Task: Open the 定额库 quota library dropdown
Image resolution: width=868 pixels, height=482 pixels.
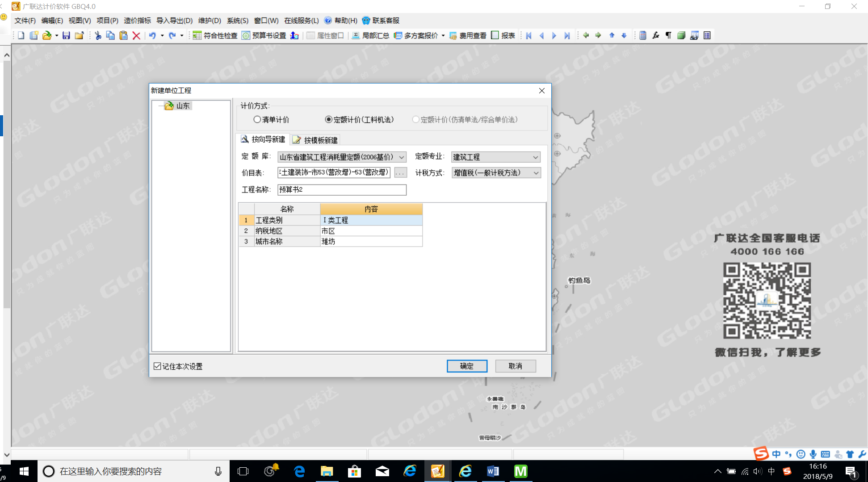Action: point(401,157)
